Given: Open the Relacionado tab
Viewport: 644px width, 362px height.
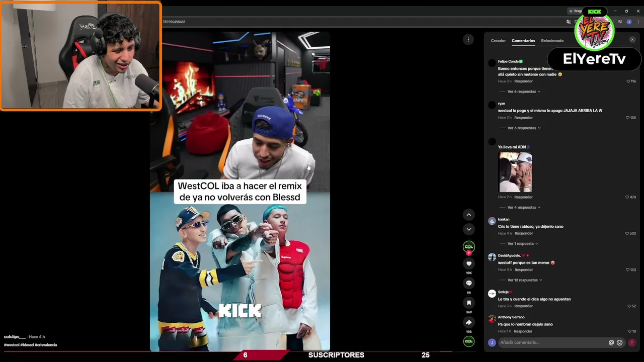Looking at the screenshot, I should click(552, 41).
